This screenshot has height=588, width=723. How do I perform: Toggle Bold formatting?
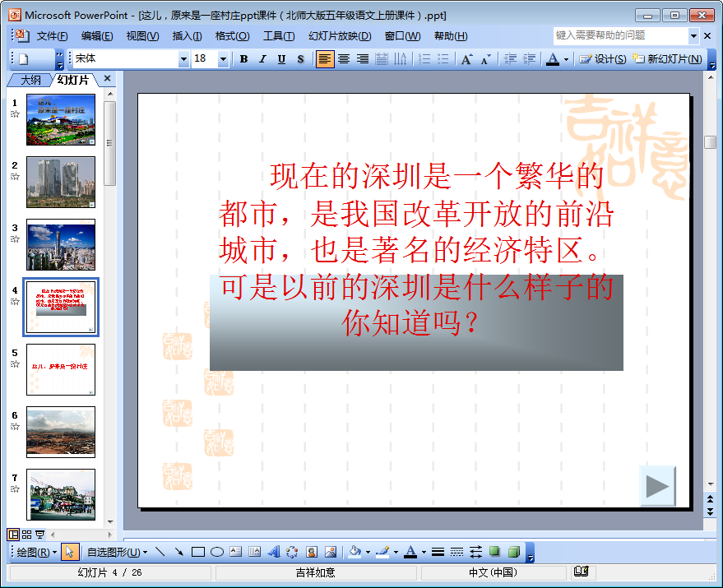(x=244, y=59)
